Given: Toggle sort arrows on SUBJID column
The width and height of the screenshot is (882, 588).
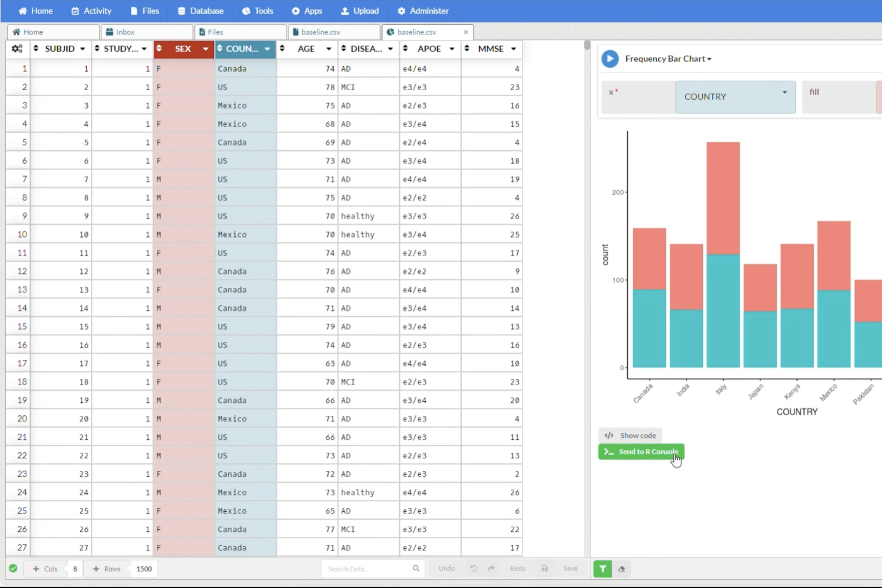Looking at the screenshot, I should click(x=36, y=49).
